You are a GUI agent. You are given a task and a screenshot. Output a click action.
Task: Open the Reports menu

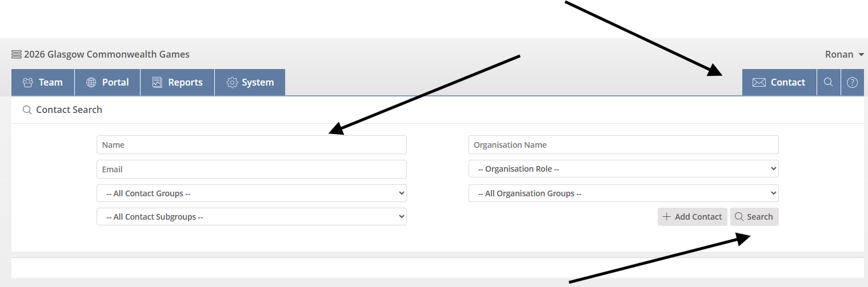pos(177,82)
